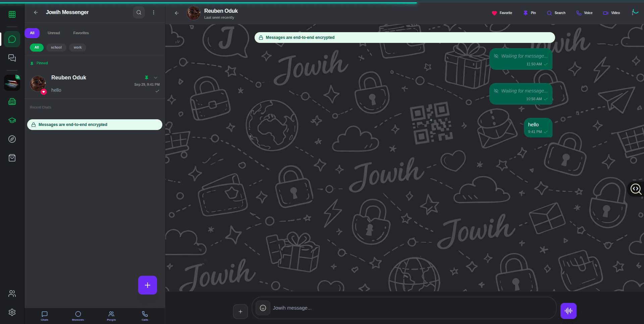Start a Video call
644x324 pixels.
611,13
